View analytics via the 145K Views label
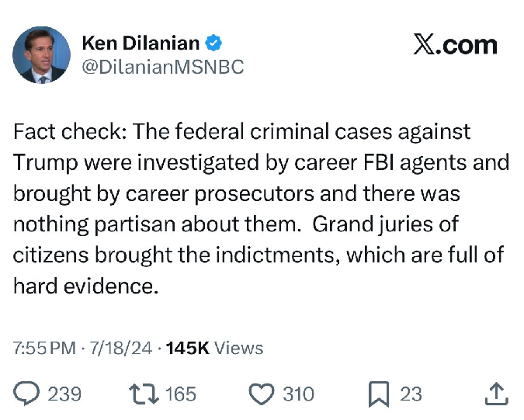The height and width of the screenshot is (420, 524). [x=214, y=348]
